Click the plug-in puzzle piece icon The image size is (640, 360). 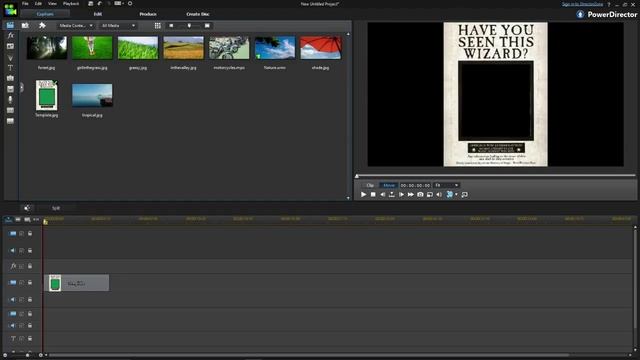(x=42, y=25)
